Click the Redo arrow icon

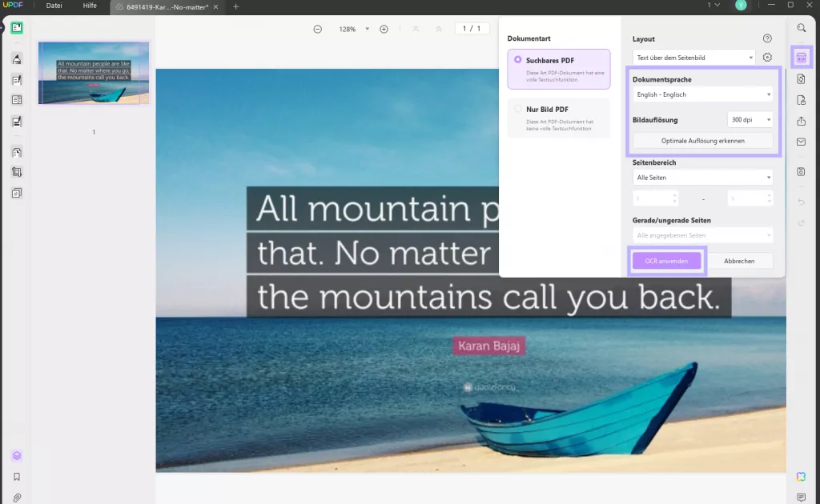click(x=801, y=223)
